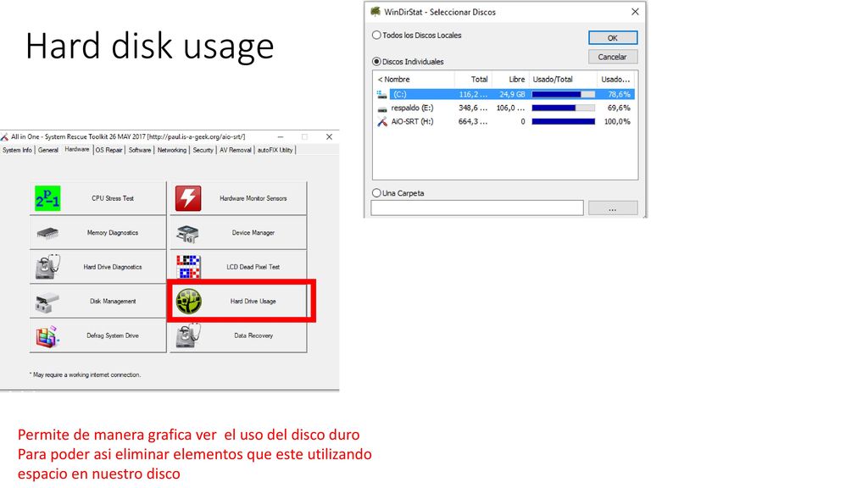Click the 24,9 GB free value
The height and width of the screenshot is (488, 868).
pyautogui.click(x=512, y=95)
